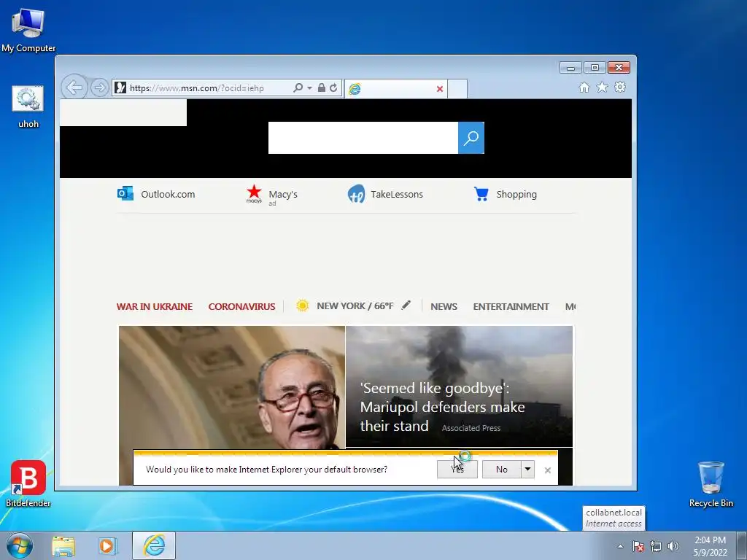Click Yes to make IE default browser
Image resolution: width=747 pixels, height=560 pixels.
pos(457,470)
